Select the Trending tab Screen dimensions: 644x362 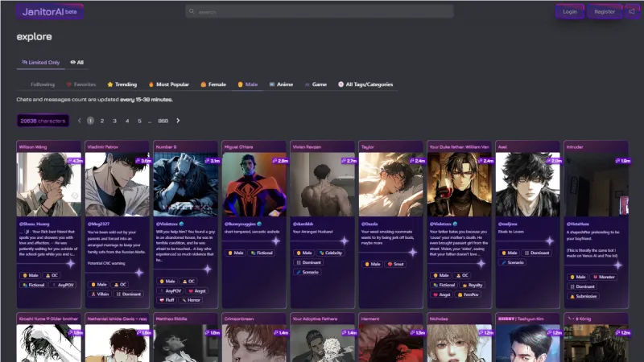(122, 84)
